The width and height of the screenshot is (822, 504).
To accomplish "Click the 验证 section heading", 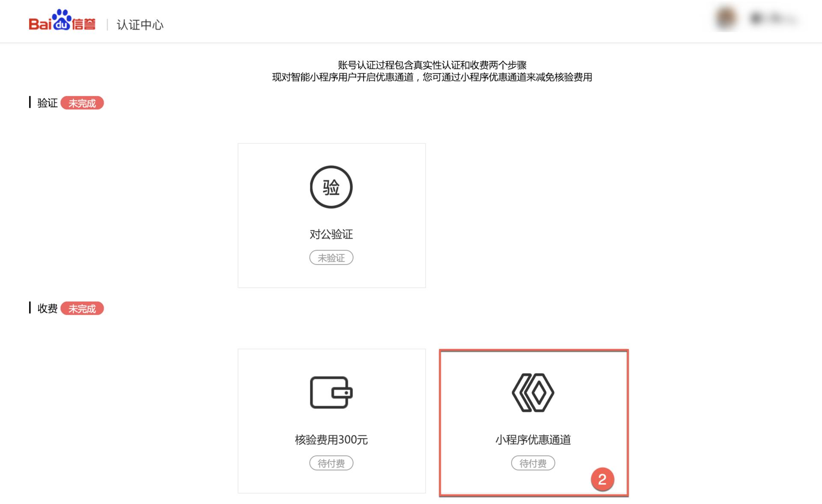I will [x=48, y=102].
